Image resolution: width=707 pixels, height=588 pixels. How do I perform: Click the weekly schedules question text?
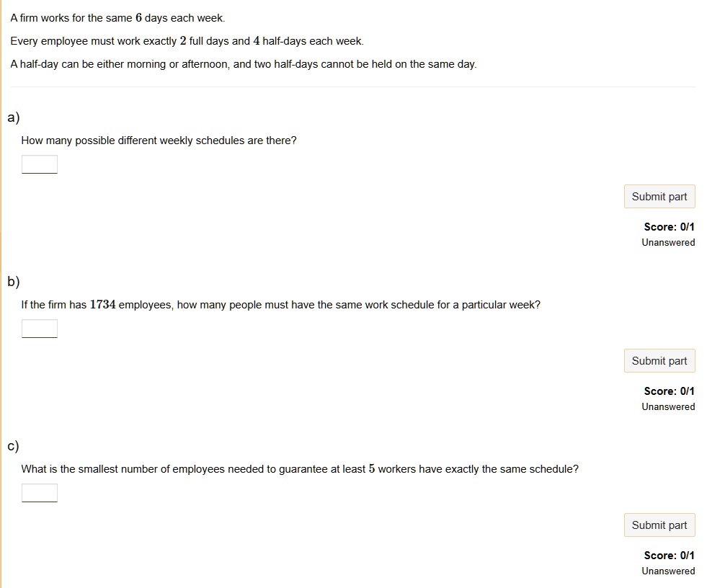[159, 141]
